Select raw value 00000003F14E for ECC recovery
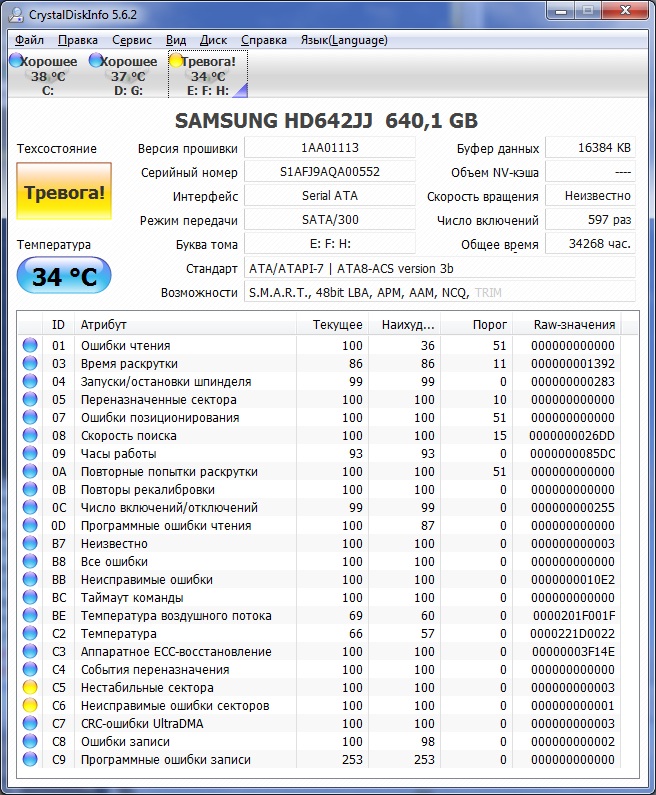656x795 pixels. (573, 652)
